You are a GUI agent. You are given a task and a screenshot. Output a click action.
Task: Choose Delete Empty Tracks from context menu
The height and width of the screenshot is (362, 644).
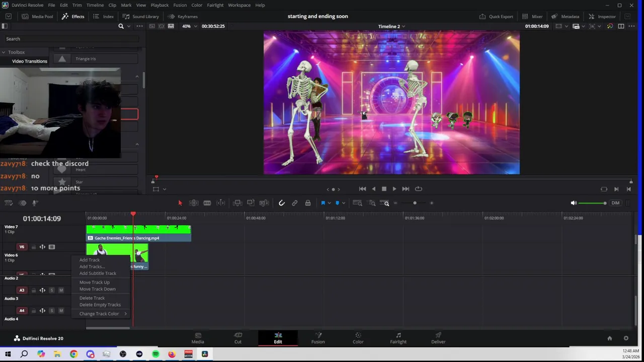point(100,305)
